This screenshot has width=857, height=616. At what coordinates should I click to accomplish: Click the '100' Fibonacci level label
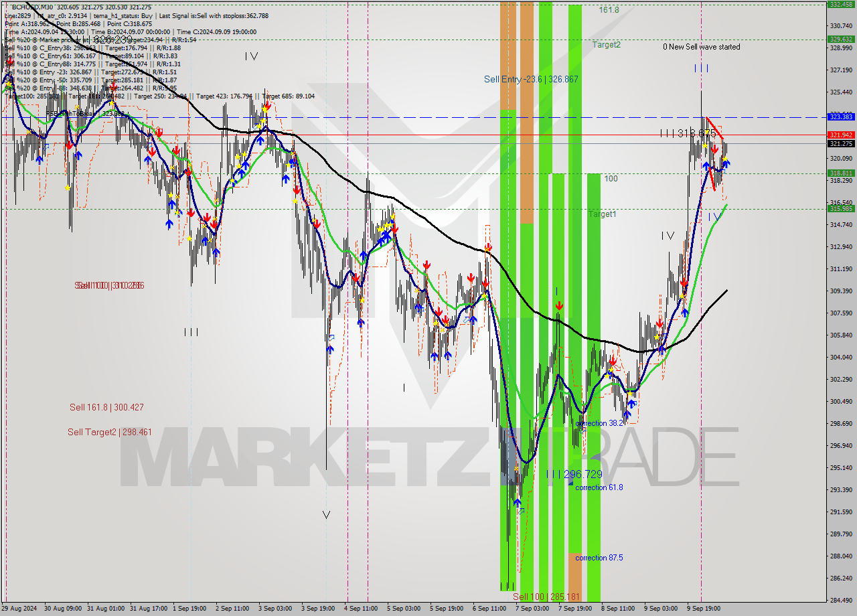[x=611, y=179]
